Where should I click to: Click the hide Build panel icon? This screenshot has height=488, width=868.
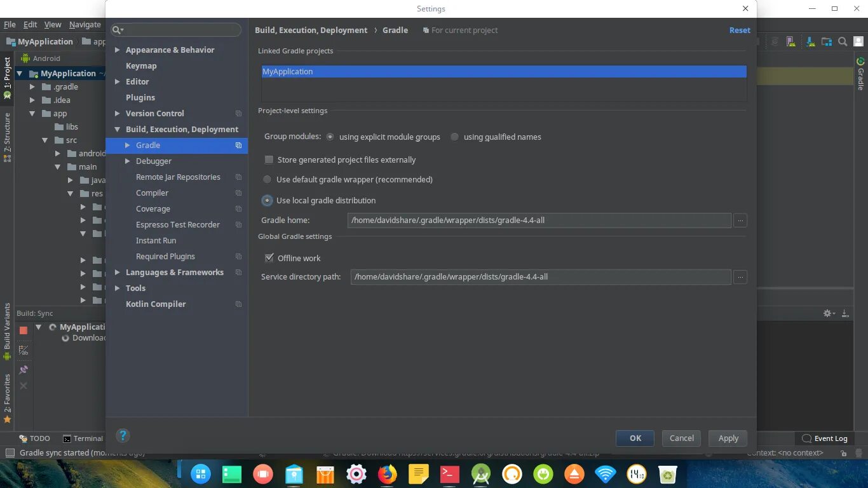[845, 313]
